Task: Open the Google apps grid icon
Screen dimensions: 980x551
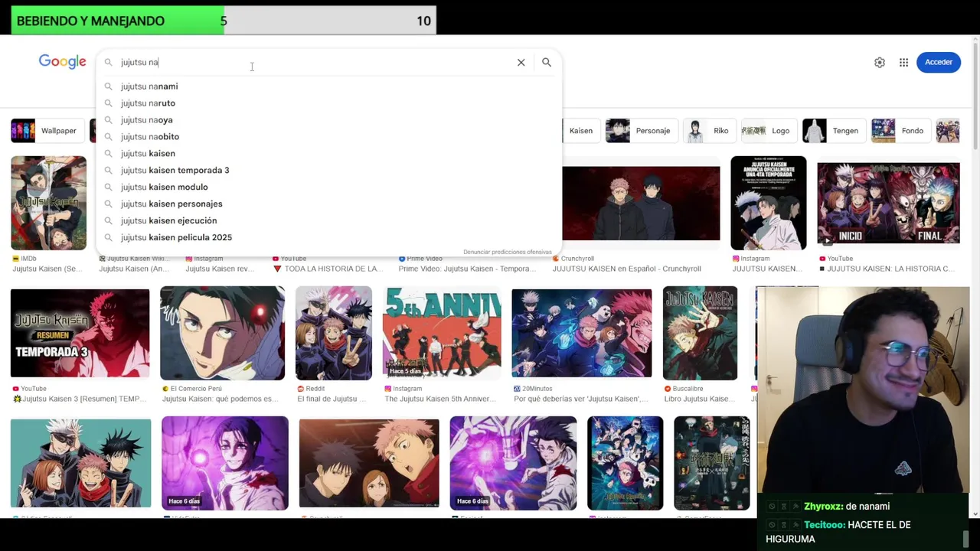Action: point(904,63)
